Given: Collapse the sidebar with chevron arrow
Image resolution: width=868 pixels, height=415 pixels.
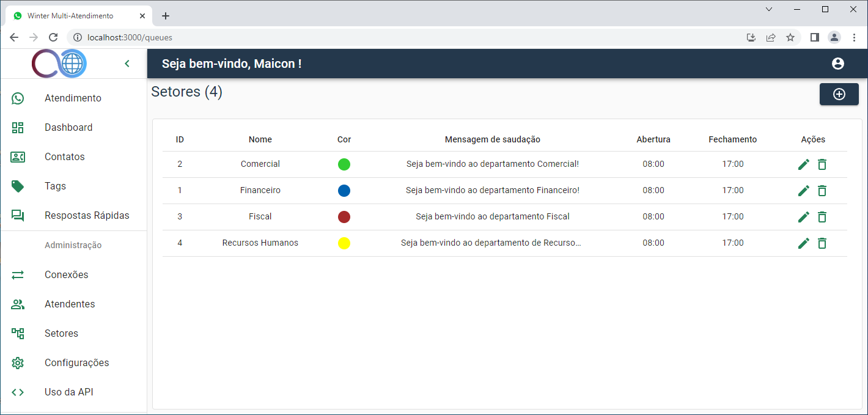Looking at the screenshot, I should tap(127, 64).
